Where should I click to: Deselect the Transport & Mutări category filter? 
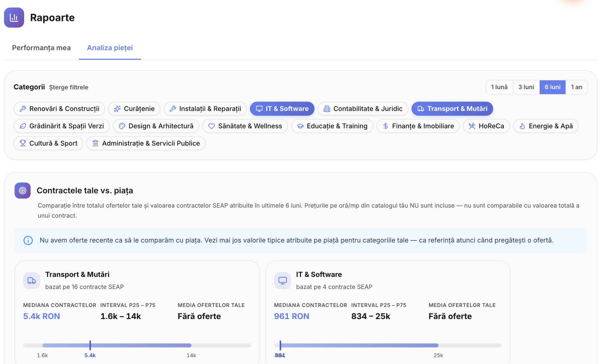[x=452, y=109]
